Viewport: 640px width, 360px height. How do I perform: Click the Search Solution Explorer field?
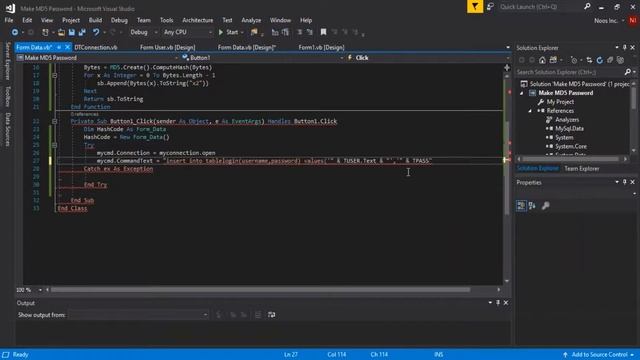569,72
